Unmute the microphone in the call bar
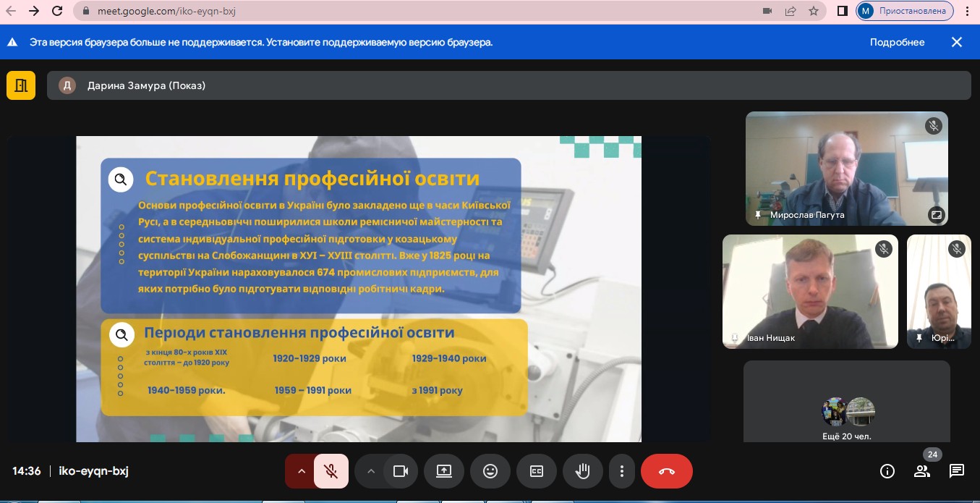 (x=331, y=471)
